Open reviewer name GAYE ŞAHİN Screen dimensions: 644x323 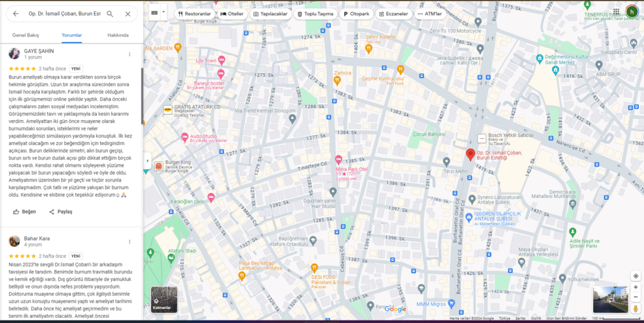[x=39, y=52]
